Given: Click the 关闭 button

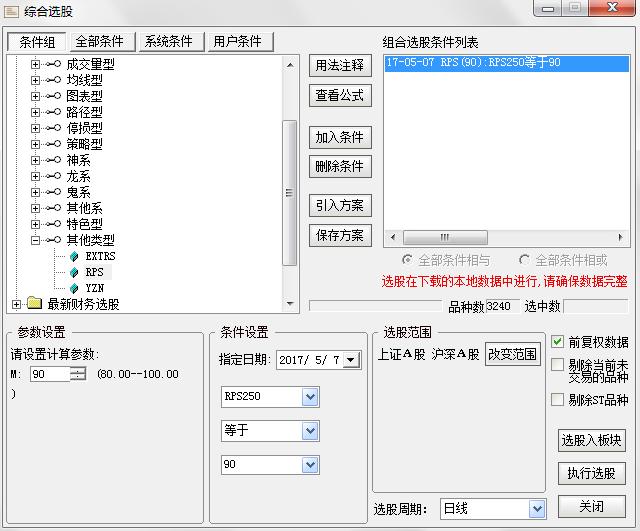Looking at the screenshot, I should click(x=591, y=507).
